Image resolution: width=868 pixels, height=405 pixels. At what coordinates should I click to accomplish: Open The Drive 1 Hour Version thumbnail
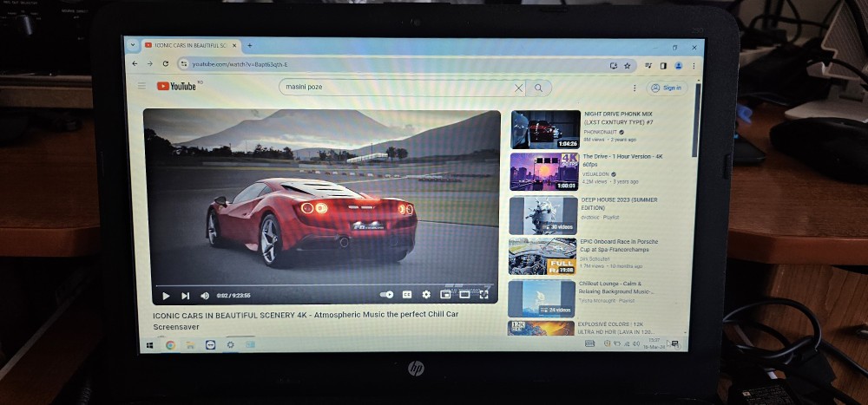(544, 172)
